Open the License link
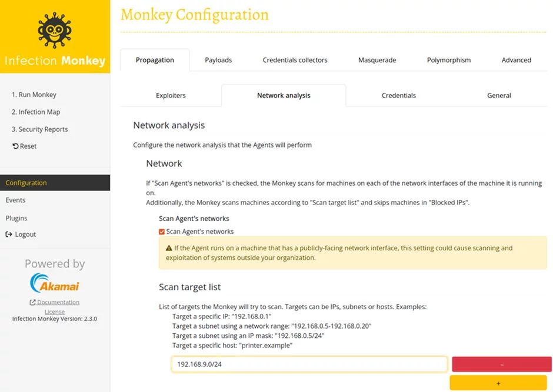 coord(55,311)
